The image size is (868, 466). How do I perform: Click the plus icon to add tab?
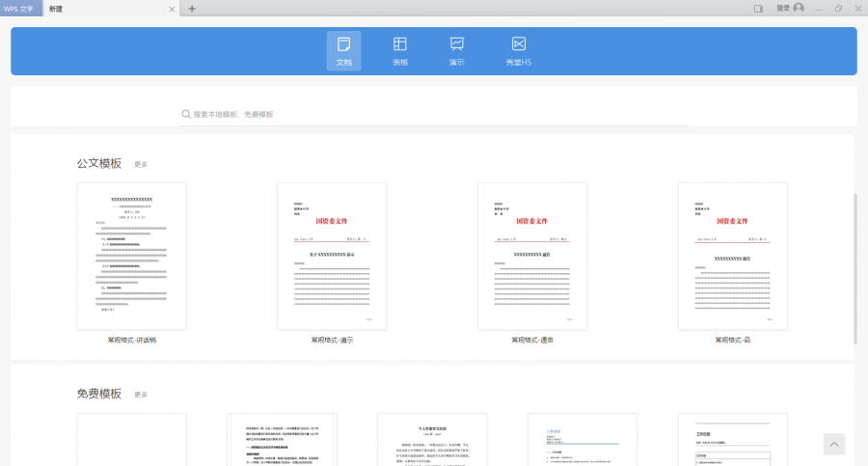point(192,9)
